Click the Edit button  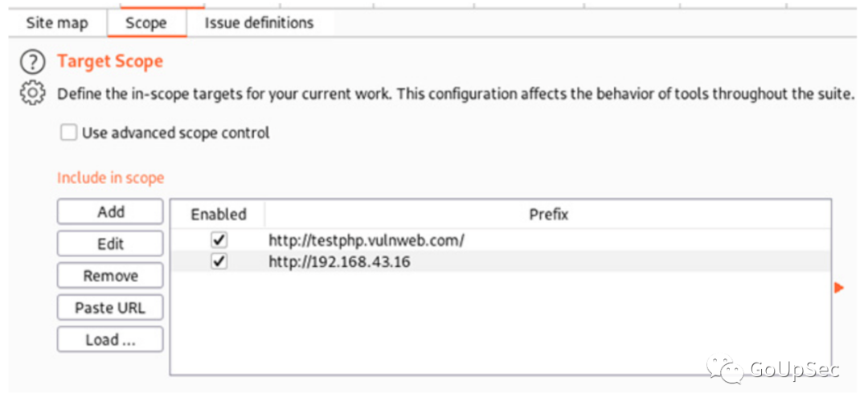(x=110, y=244)
